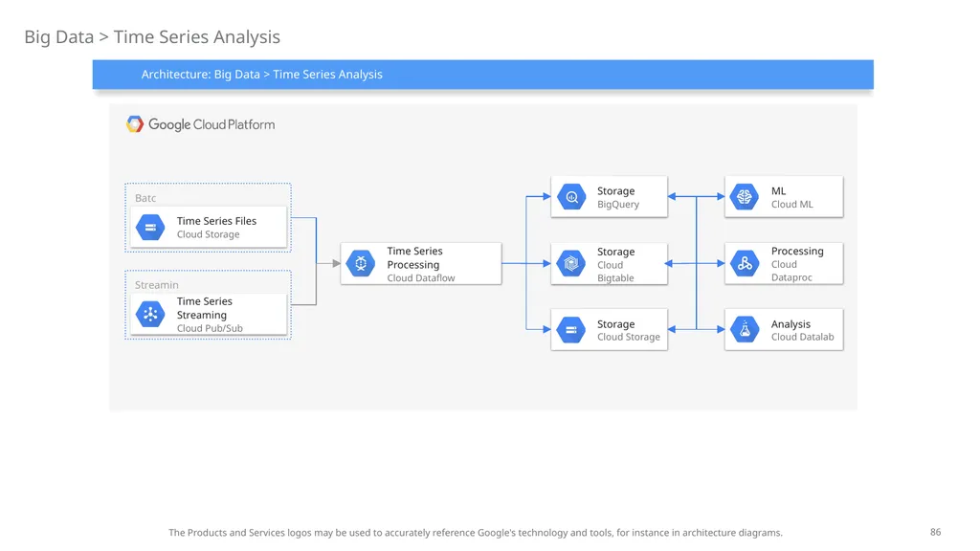Image resolution: width=980 pixels, height=551 pixels.
Task: Click the 'Batc' group label
Action: click(145, 198)
